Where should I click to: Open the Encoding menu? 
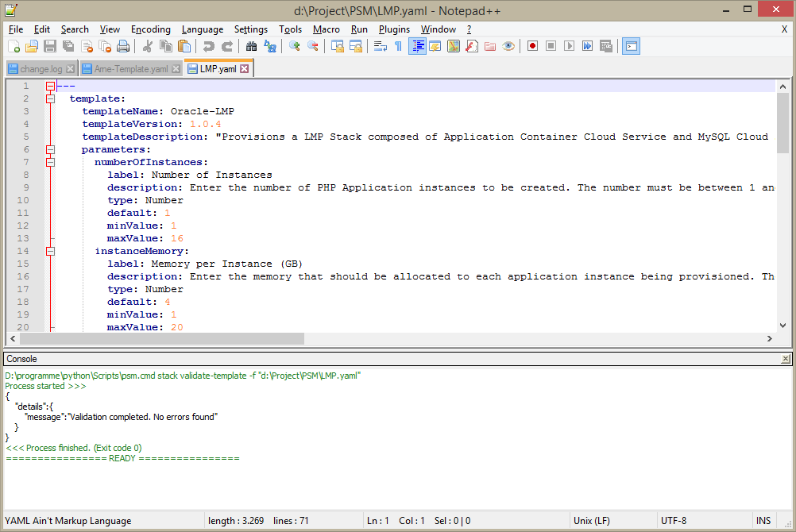click(151, 29)
